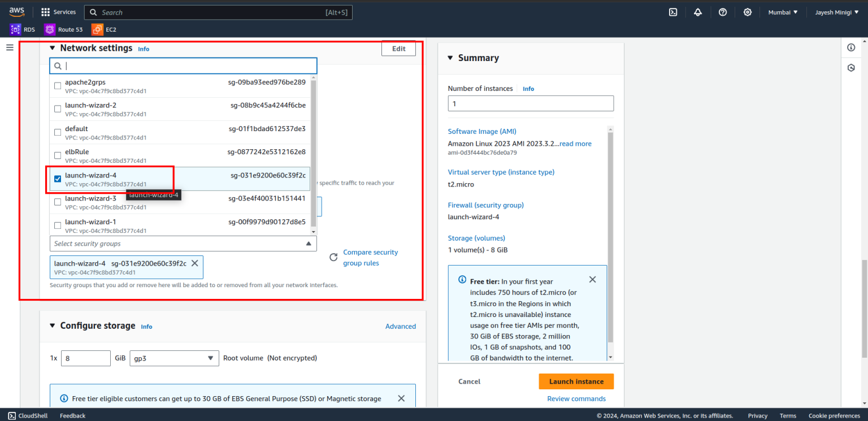Open the help question mark panel

pos(722,12)
